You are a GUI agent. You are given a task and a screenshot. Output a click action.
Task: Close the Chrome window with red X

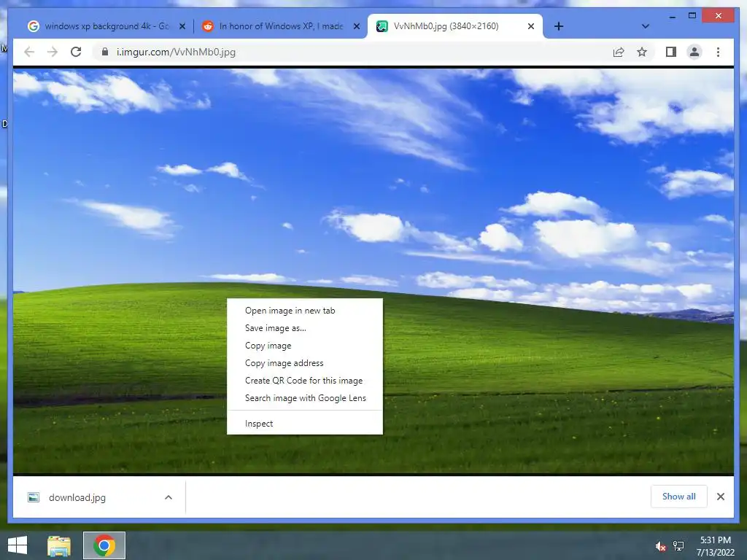point(719,16)
